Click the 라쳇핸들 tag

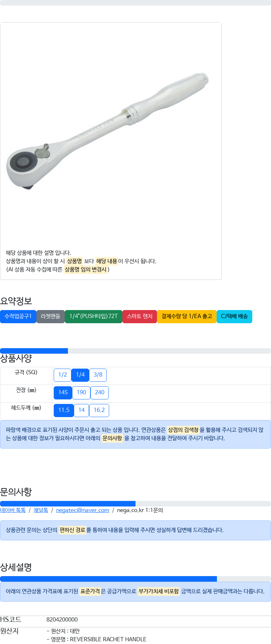51,316
